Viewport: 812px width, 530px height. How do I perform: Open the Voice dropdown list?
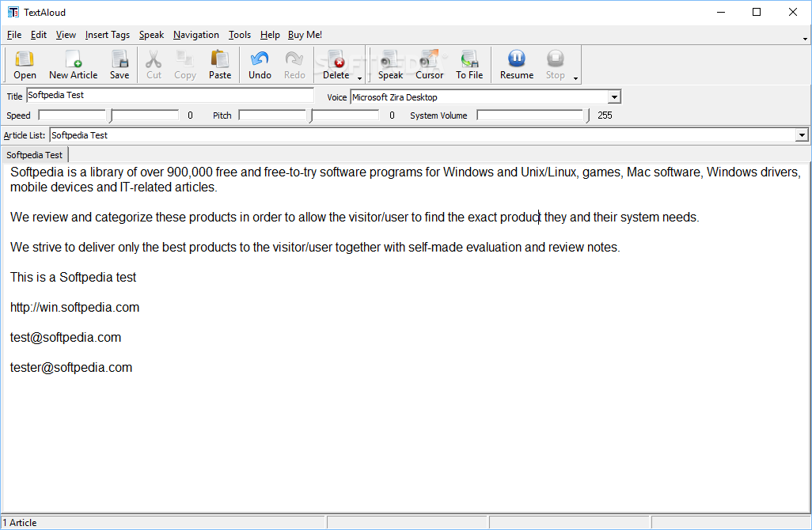[x=614, y=97]
